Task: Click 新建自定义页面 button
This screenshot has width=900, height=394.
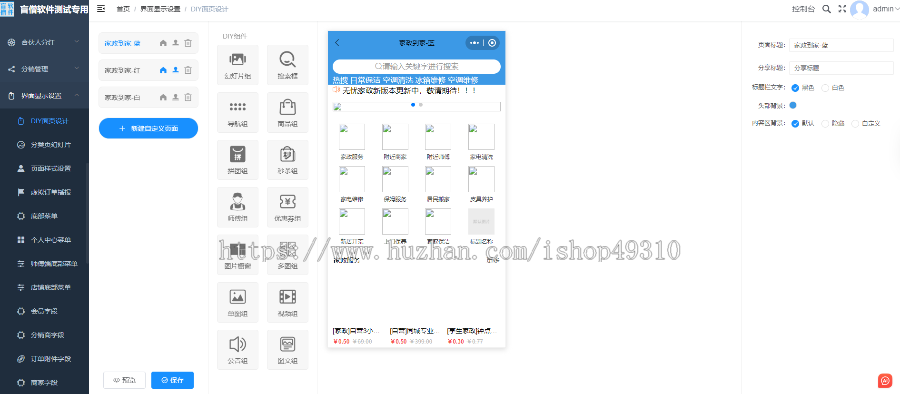Action: click(x=148, y=129)
